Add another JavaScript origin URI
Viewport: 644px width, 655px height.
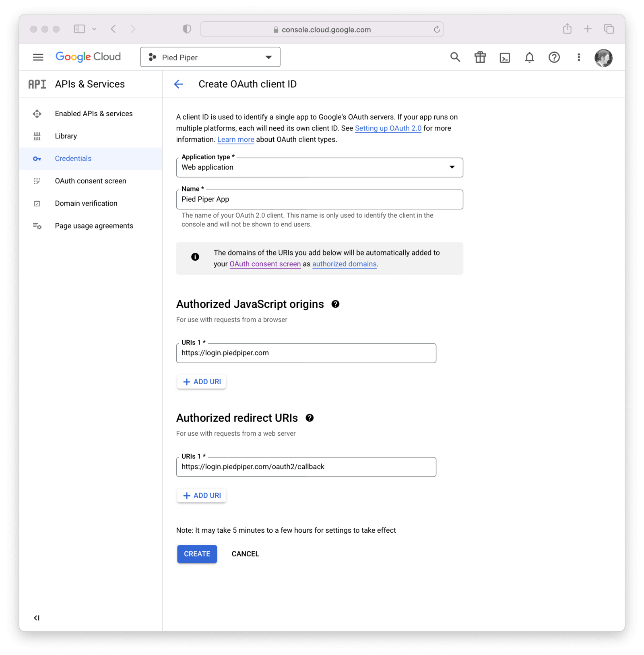pyautogui.click(x=201, y=381)
